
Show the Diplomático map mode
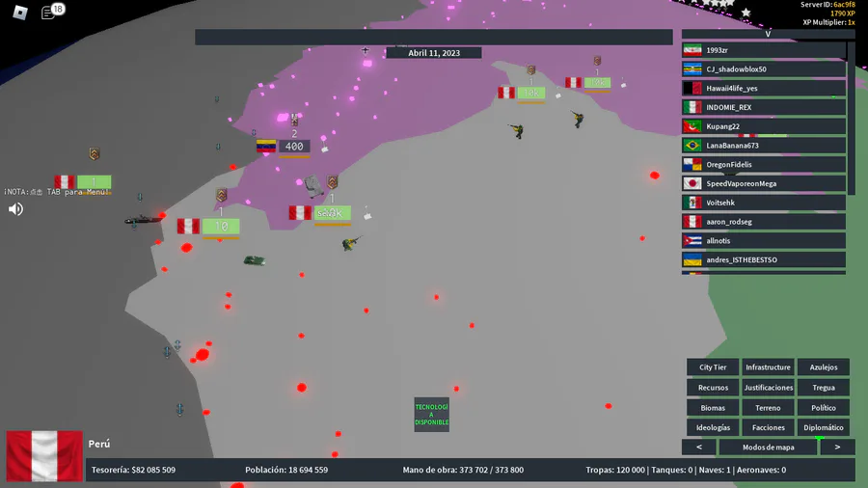coord(824,427)
